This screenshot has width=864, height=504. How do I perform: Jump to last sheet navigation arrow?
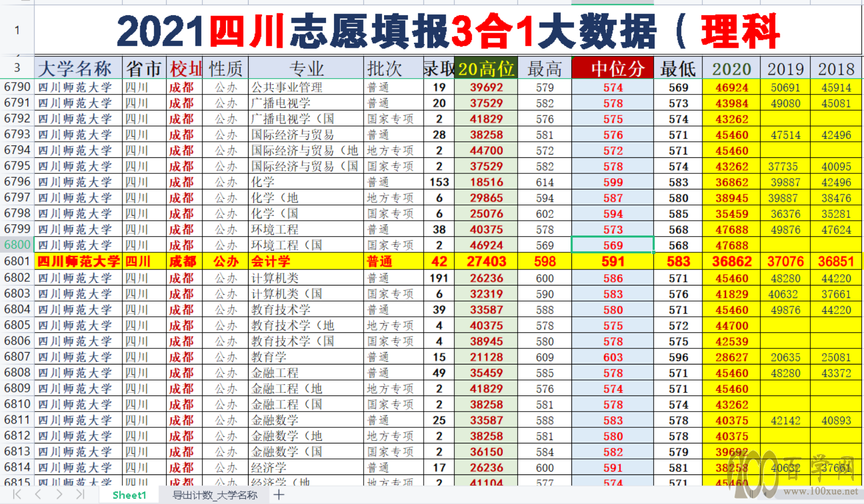[80, 495]
